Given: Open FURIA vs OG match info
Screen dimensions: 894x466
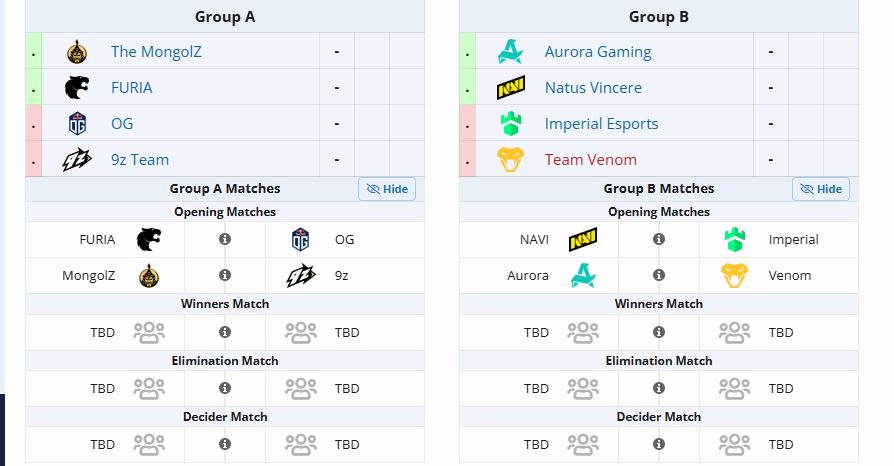Looking at the screenshot, I should (225, 240).
